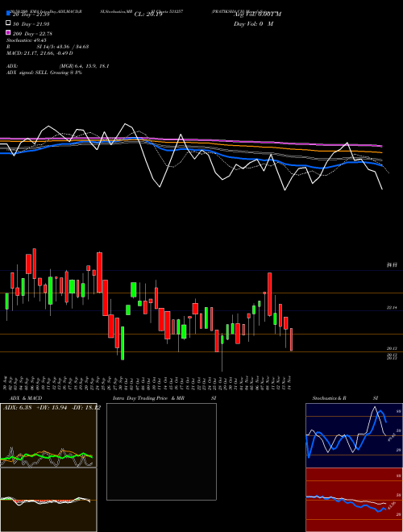Click the 'ADX signal: SELL Growing @ 3%' line

[x=44, y=73]
